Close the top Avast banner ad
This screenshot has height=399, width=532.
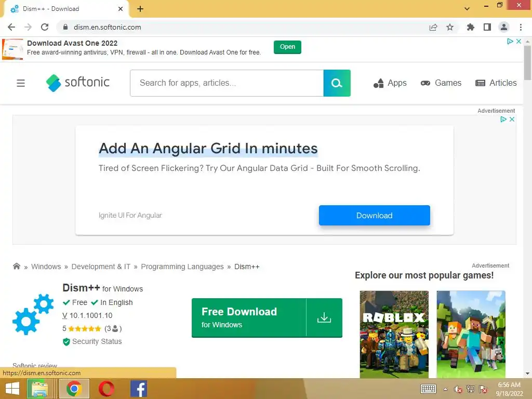click(x=519, y=42)
